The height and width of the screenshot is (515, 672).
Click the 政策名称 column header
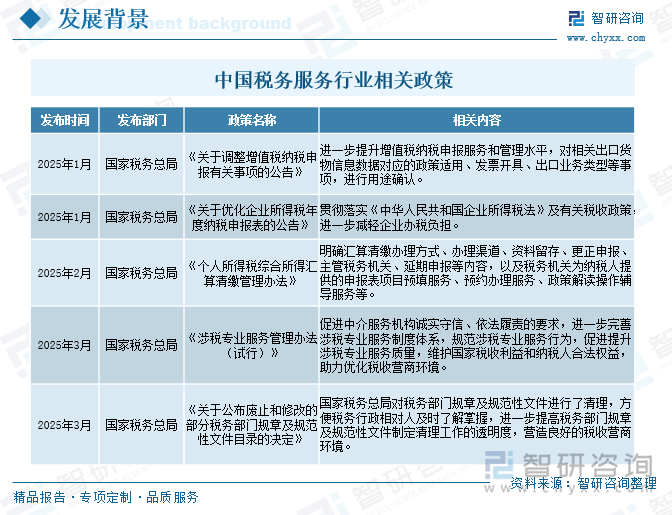pos(252,120)
